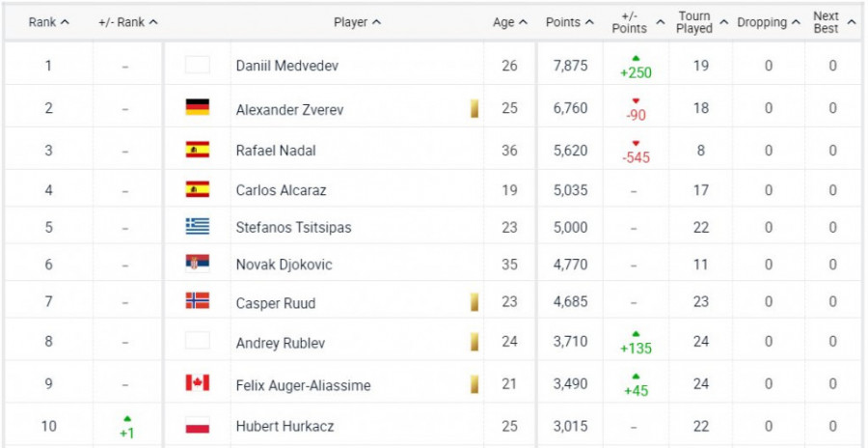Sort by the Player column header
The width and height of the screenshot is (868, 448).
click(x=357, y=22)
